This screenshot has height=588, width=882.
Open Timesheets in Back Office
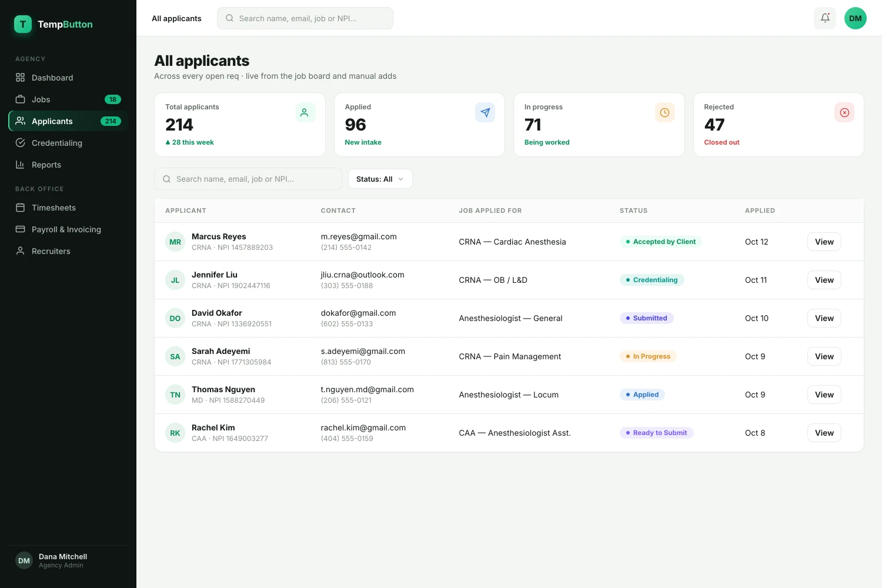coord(68,208)
